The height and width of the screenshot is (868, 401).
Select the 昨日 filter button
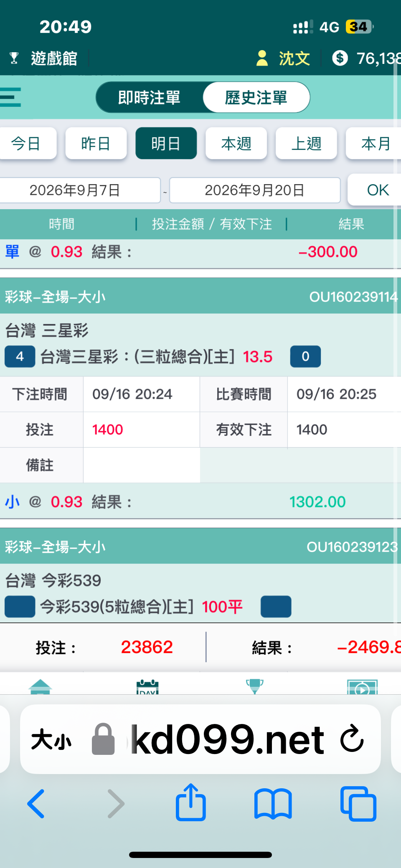coord(96,143)
